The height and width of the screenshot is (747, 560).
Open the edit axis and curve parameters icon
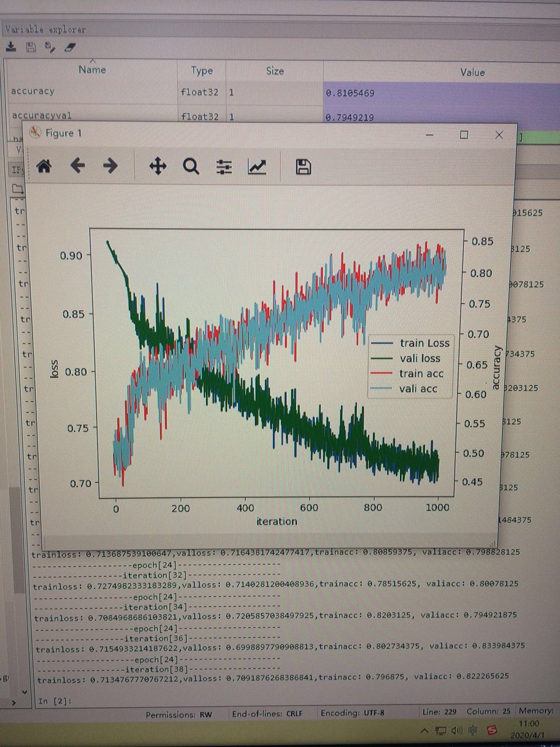(x=258, y=166)
